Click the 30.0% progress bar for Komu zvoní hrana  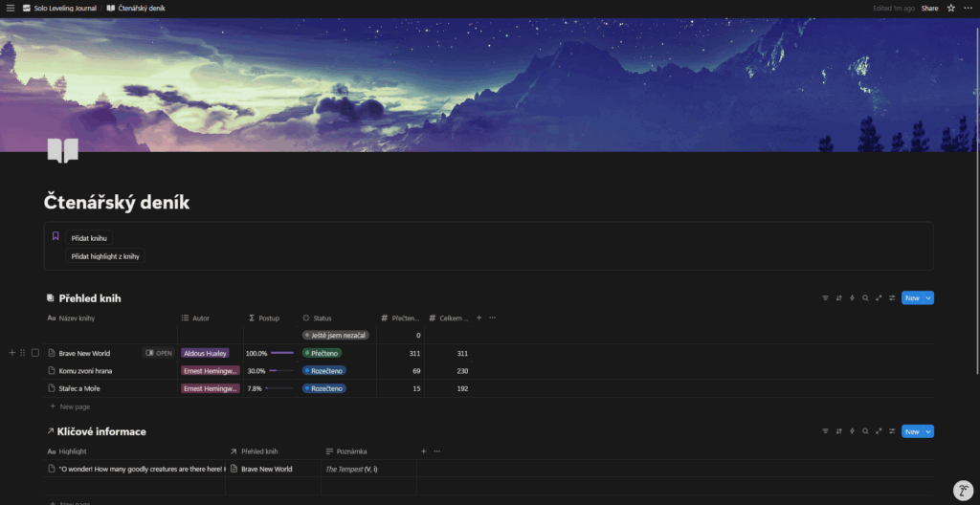coord(281,371)
